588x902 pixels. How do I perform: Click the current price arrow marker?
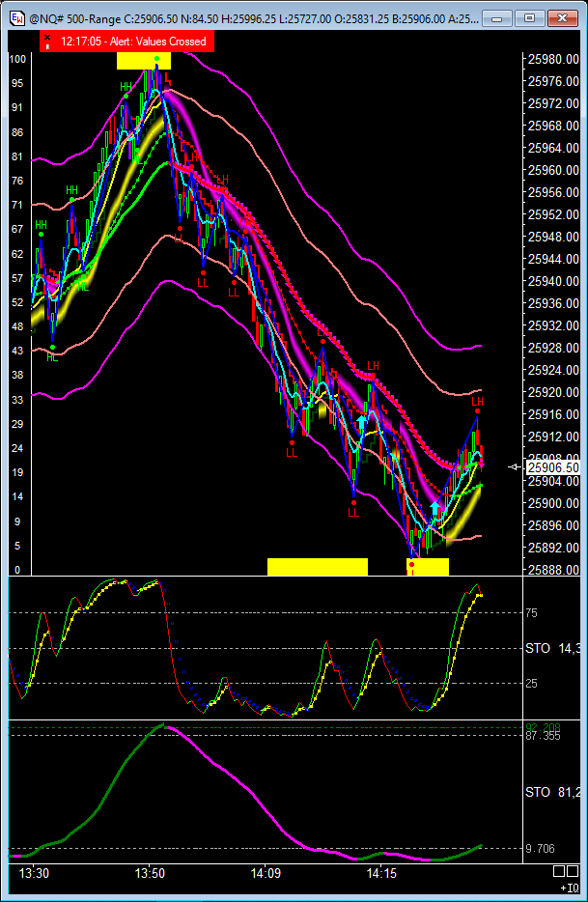(x=514, y=467)
